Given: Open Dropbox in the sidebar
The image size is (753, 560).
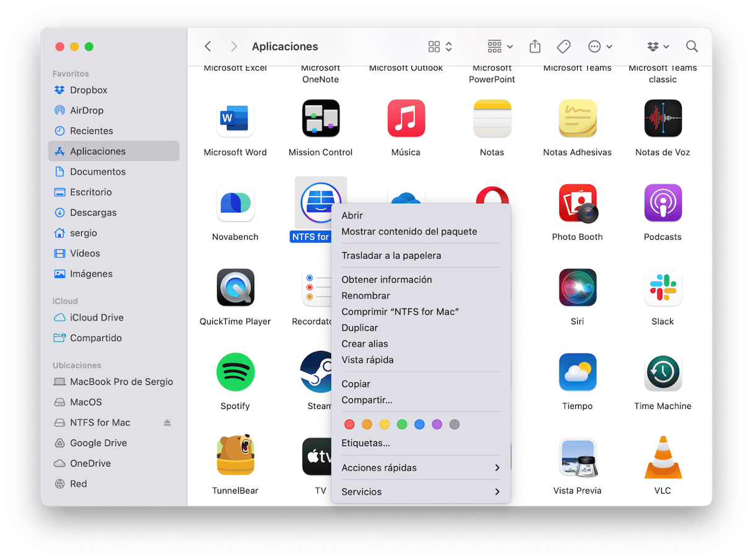Looking at the screenshot, I should (114, 90).
